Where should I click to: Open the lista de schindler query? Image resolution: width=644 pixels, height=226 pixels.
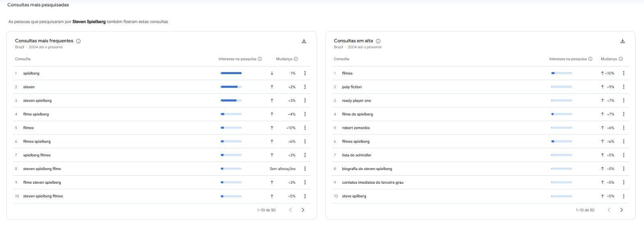click(357, 155)
